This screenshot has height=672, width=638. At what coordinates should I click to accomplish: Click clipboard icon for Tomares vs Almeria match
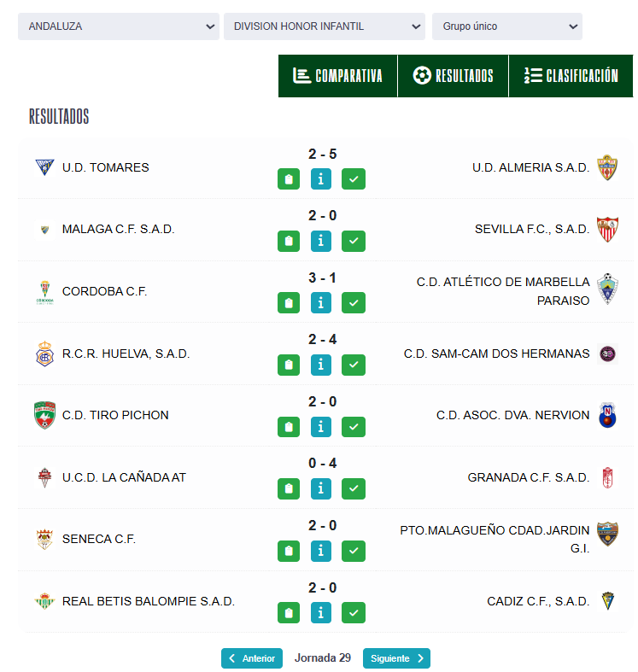(289, 179)
